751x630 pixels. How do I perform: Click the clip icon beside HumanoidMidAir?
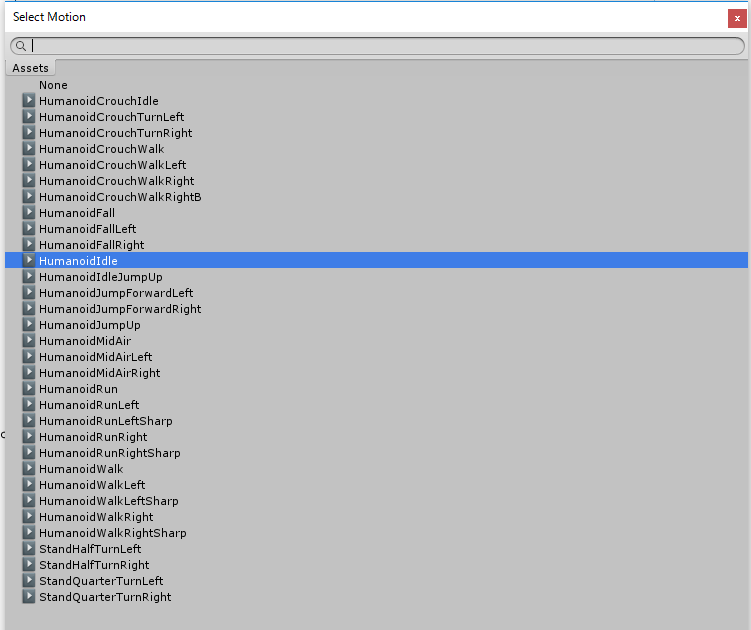29,341
